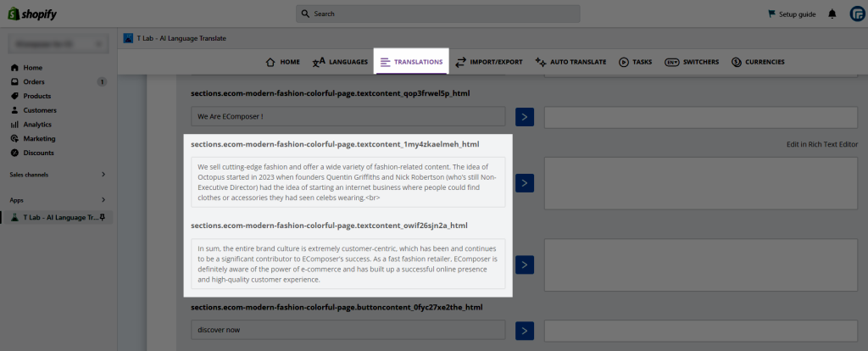Click the Orders inbox icon
The width and height of the screenshot is (868, 351).
15,82
